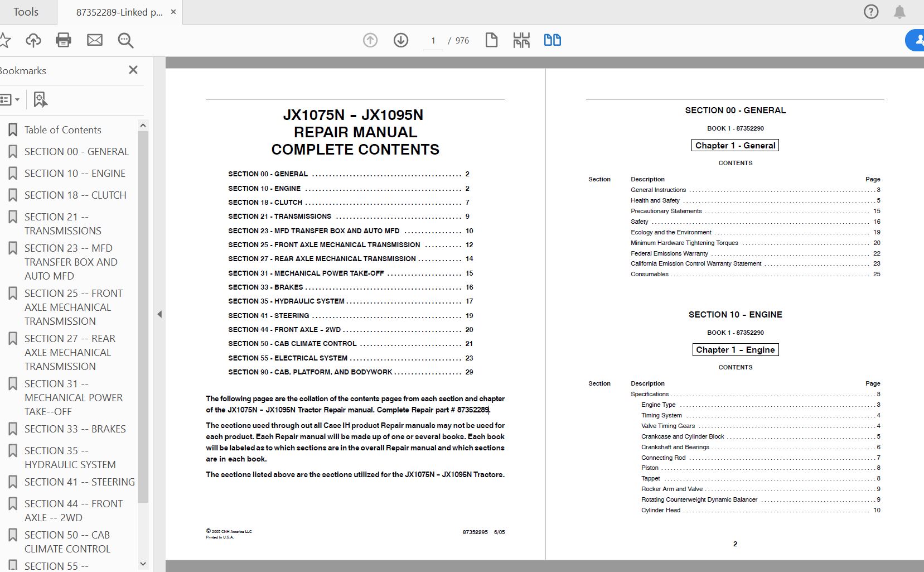
Task: Open the SECTION 18 -- CLUTCH bookmark
Action: pos(75,195)
